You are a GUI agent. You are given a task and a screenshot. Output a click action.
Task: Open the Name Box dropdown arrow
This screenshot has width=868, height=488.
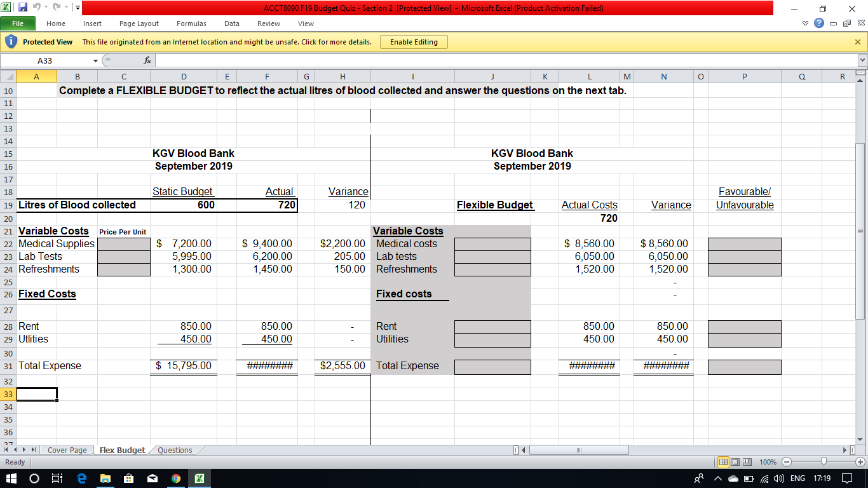tap(95, 60)
